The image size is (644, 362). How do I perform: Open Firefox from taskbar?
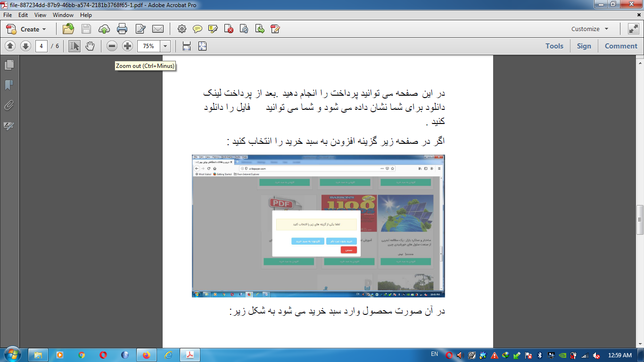(147, 355)
